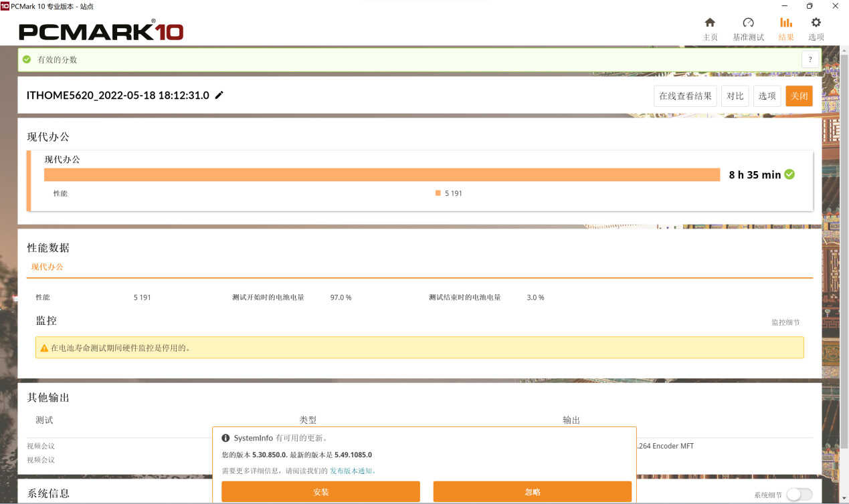Image resolution: width=849 pixels, height=504 pixels.
Task: Click the 性能数据 section heading
Action: click(x=48, y=248)
